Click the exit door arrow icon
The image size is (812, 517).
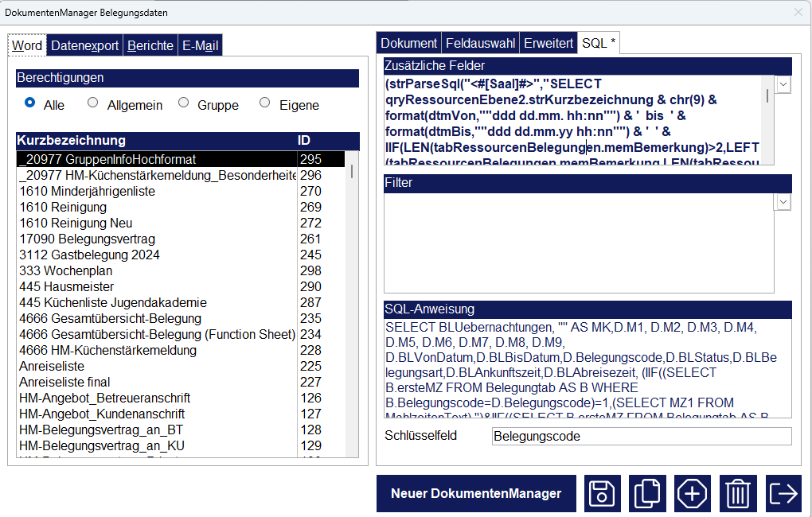click(783, 493)
